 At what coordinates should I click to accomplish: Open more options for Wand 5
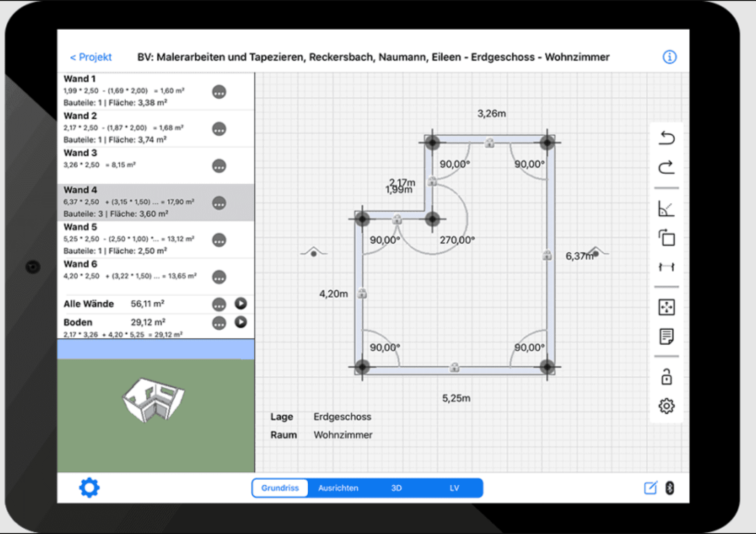(219, 240)
